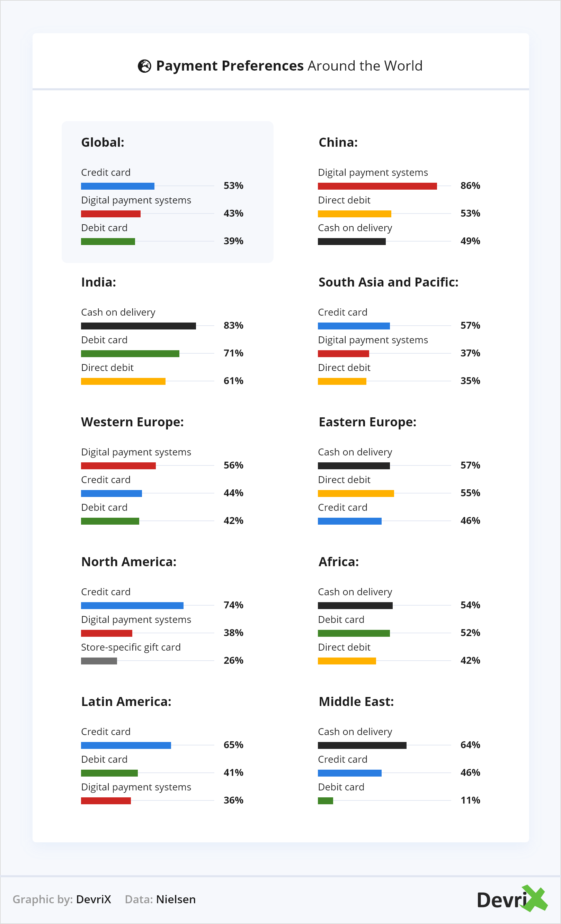Click the Nielsen data source text
Screen dimensions: 561x924
pos(176,899)
